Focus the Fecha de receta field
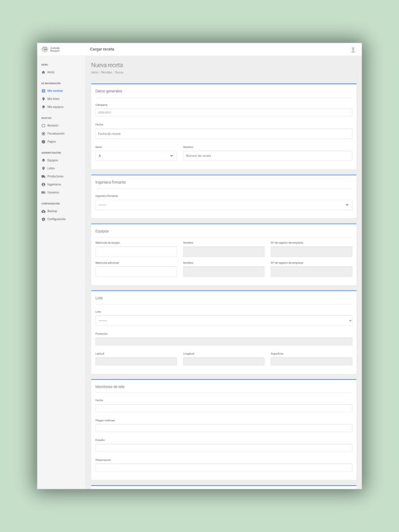 (x=223, y=134)
